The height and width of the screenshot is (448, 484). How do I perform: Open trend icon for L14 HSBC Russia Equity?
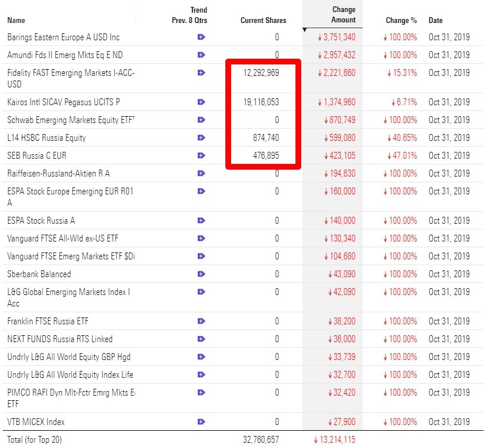coord(201,137)
